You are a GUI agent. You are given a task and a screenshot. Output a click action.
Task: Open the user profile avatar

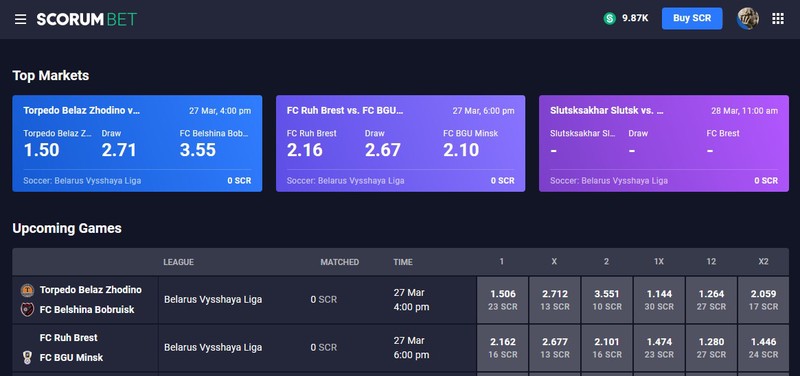point(747,18)
